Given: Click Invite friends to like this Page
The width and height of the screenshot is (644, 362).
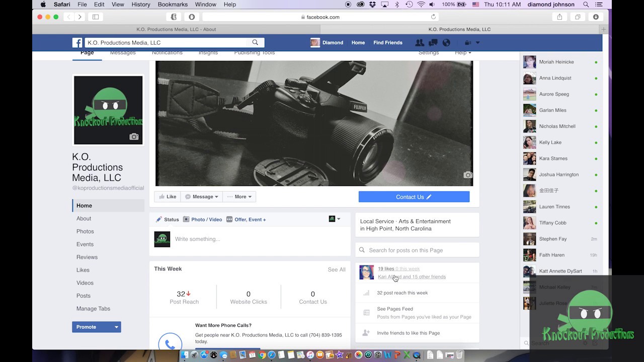Looking at the screenshot, I should (408, 333).
